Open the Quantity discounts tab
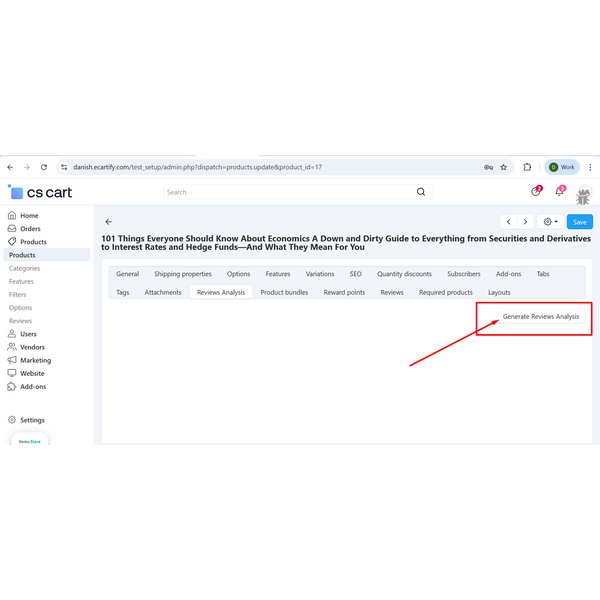 point(404,274)
